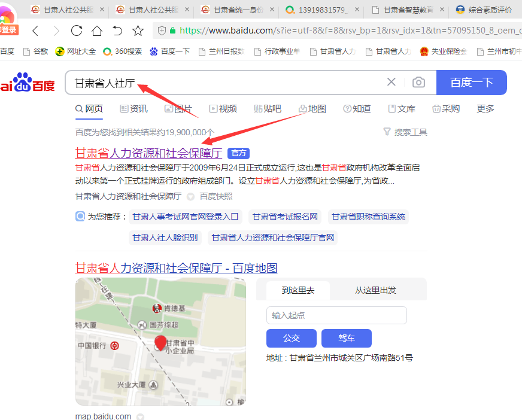Click the 官方 badge
This screenshot has height=420, width=522.
click(x=238, y=153)
